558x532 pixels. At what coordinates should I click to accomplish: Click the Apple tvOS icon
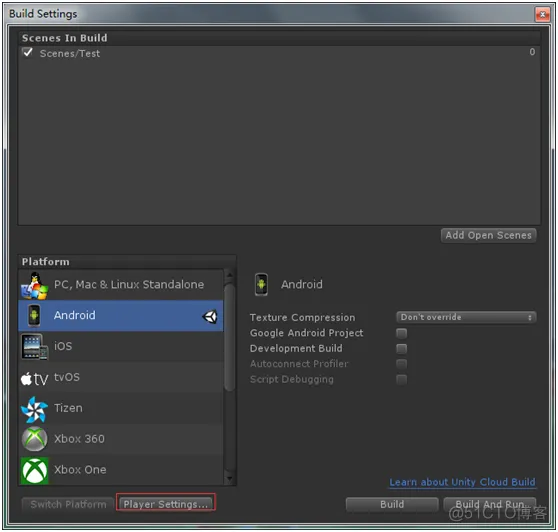tap(35, 379)
